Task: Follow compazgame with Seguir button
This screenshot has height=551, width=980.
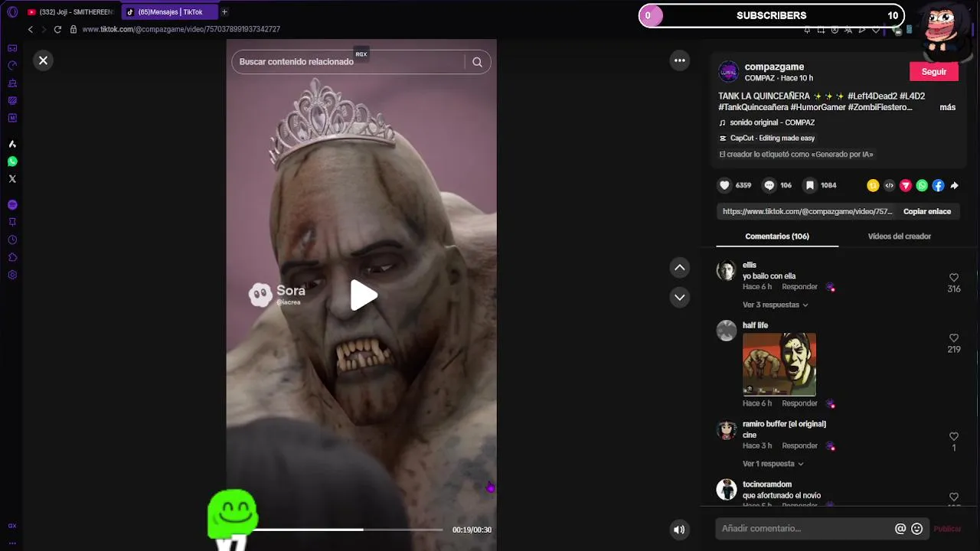Action: pos(934,72)
